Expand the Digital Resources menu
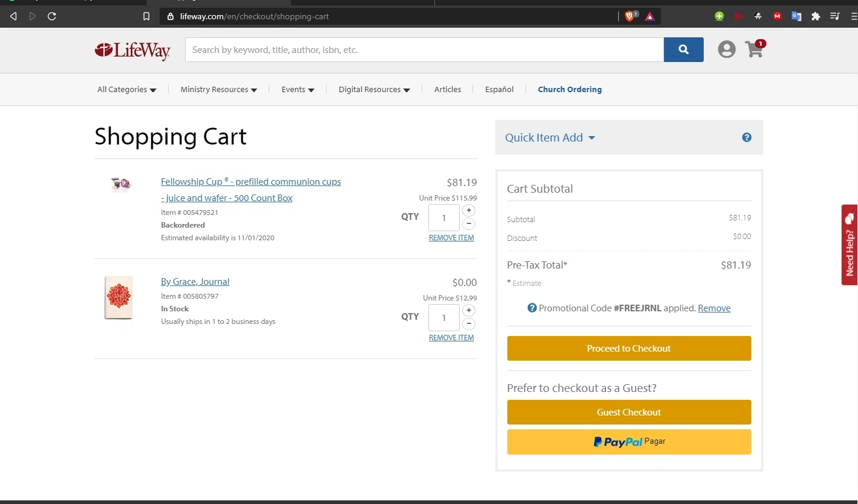The height and width of the screenshot is (504, 858). 374,89
